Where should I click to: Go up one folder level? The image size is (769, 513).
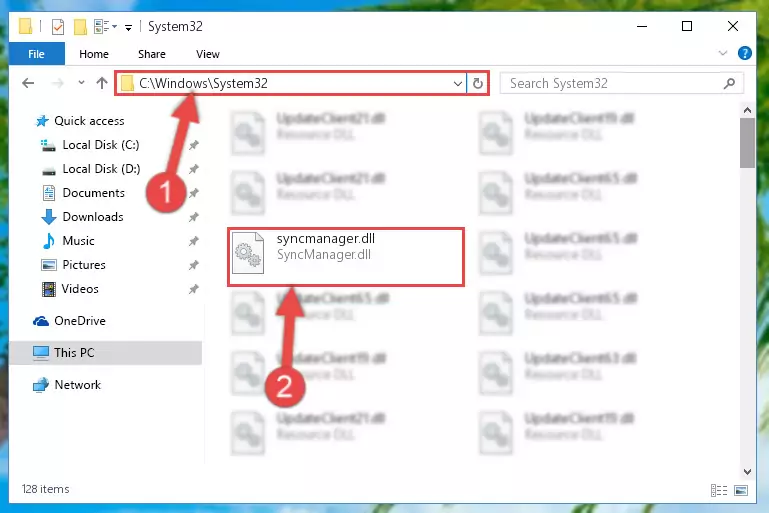click(x=102, y=83)
